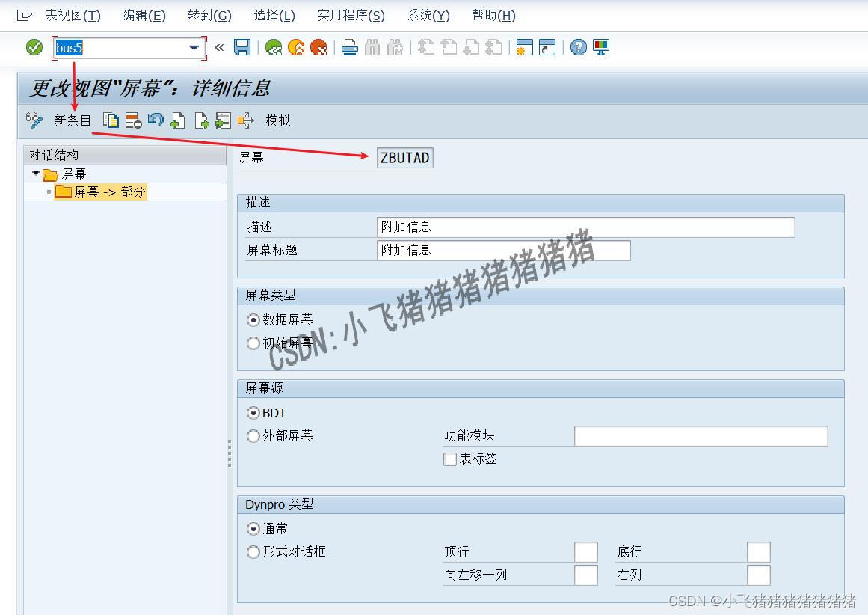868x615 pixels.
Task: Open a new session window icon
Action: 524,48
